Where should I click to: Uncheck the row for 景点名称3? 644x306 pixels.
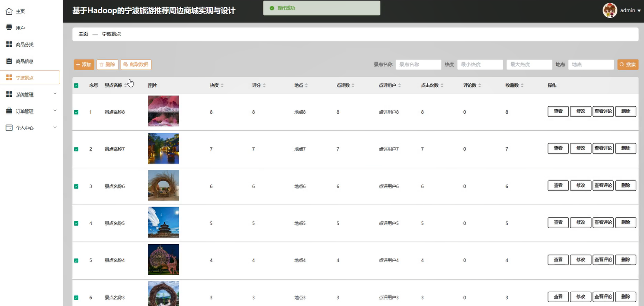tap(76, 298)
